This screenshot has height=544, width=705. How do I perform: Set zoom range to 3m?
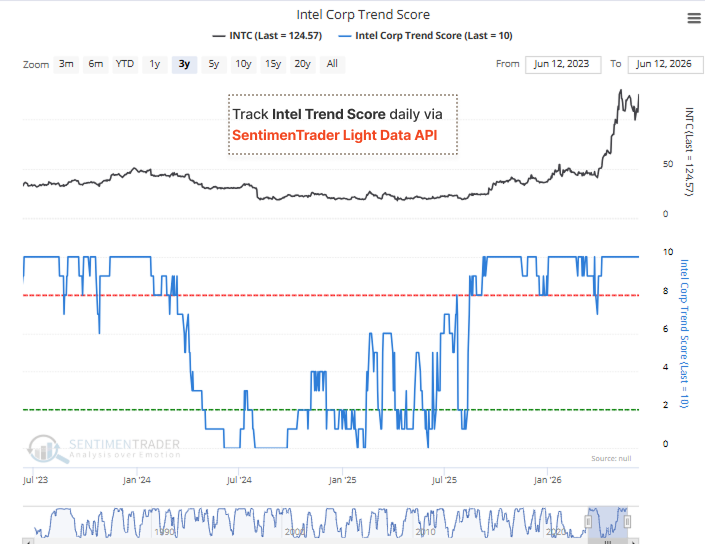pyautogui.click(x=66, y=64)
